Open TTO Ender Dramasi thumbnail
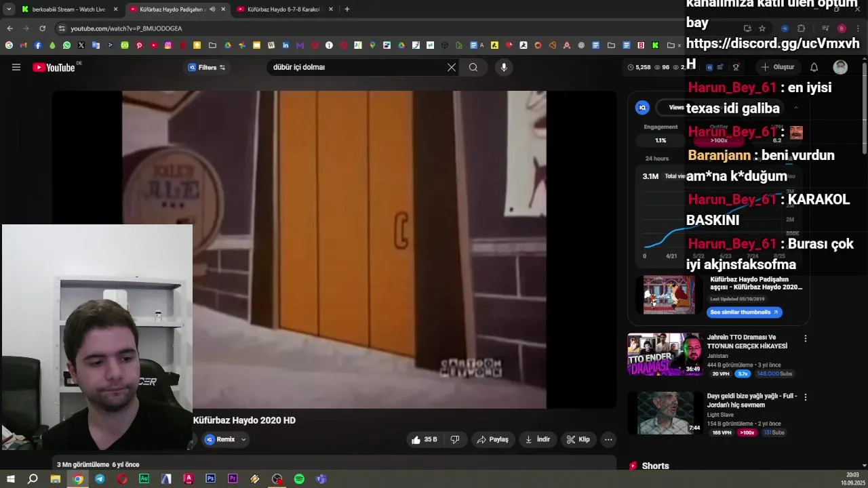This screenshot has width=868, height=488. click(665, 354)
